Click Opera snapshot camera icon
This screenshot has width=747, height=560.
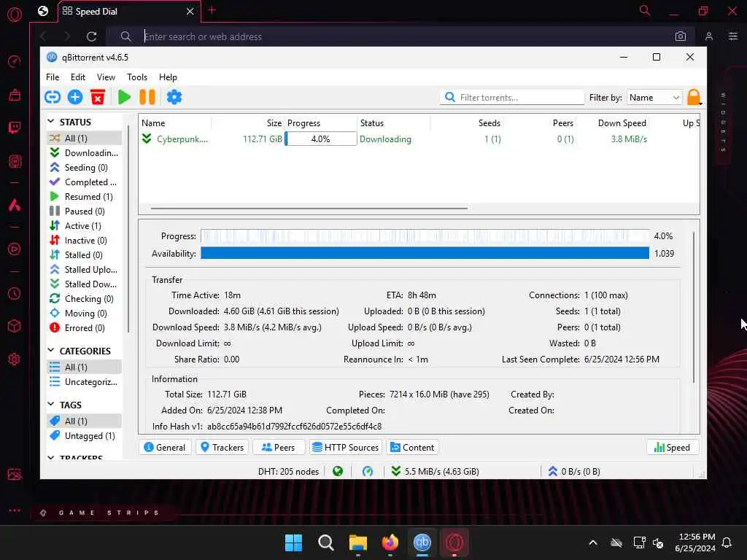(681, 36)
